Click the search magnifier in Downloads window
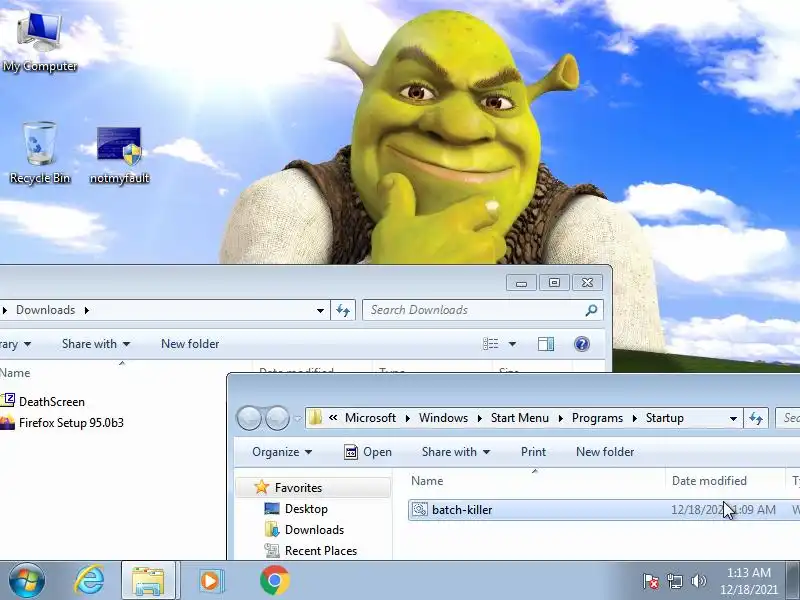The image size is (800, 600). [x=591, y=310]
